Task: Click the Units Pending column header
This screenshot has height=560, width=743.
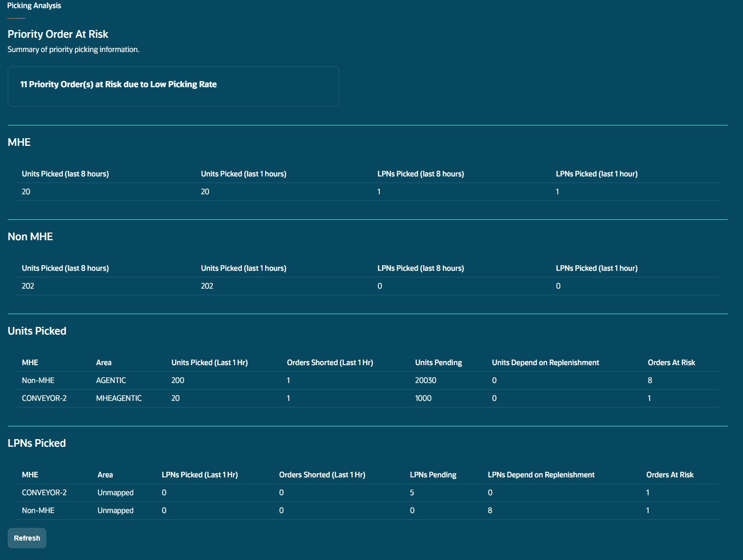Action: (x=439, y=363)
